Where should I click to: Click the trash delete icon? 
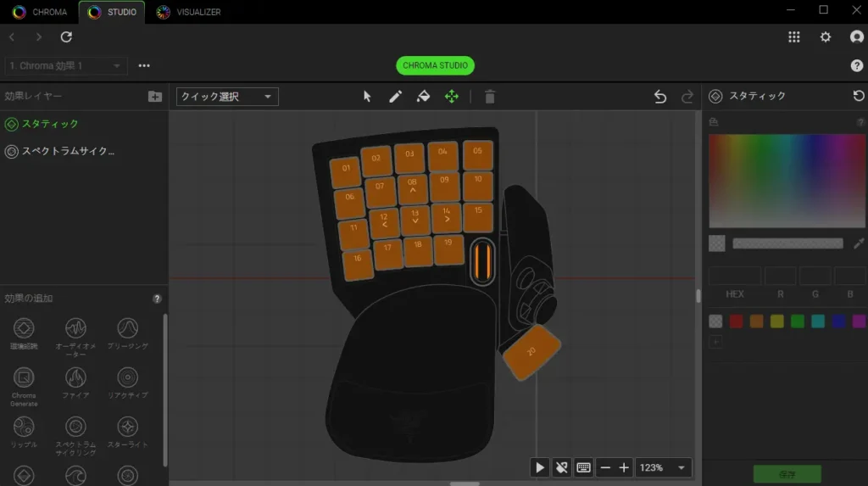pos(490,97)
